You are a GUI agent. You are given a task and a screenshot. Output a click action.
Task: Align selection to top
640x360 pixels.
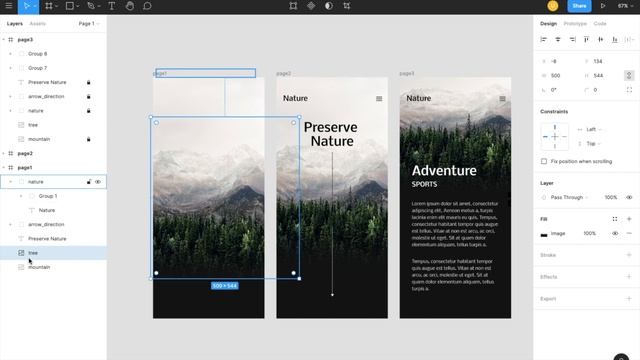[x=587, y=40]
